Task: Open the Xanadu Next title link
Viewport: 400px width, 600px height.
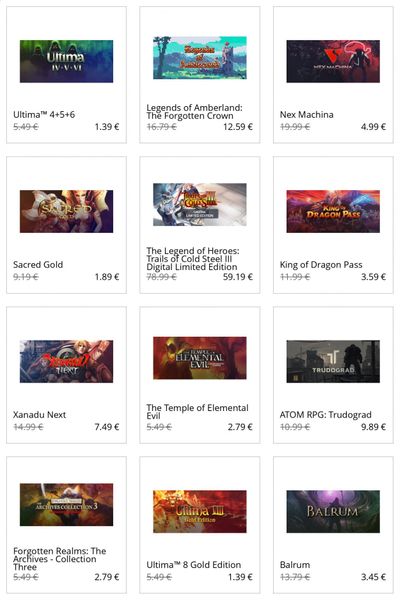Action: point(39,414)
